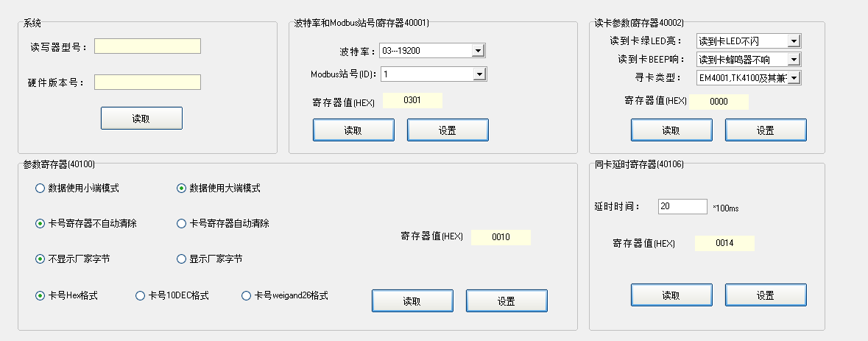Choose 显示厂家字节 radio option
Viewport: 868px width, 341px height.
(181, 259)
